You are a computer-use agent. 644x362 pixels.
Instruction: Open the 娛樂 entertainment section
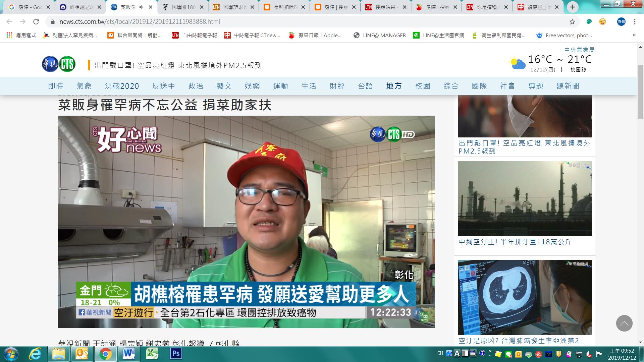point(252,86)
